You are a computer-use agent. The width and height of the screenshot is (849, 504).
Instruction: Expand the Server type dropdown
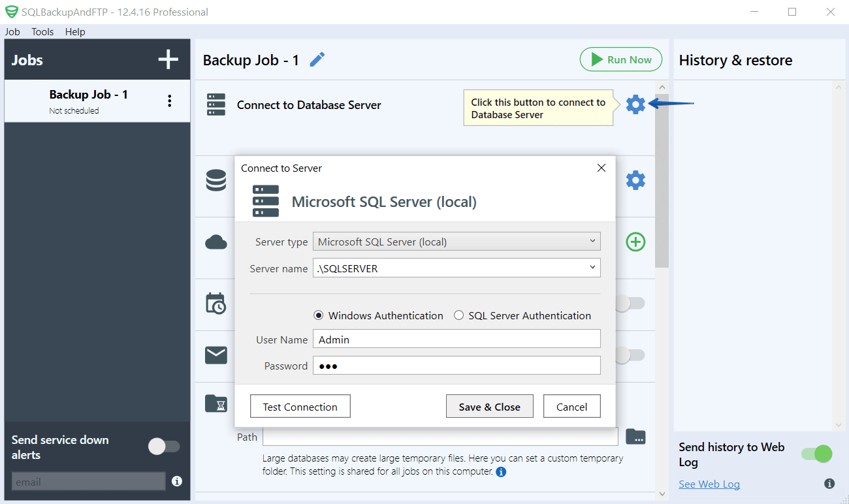pos(457,242)
